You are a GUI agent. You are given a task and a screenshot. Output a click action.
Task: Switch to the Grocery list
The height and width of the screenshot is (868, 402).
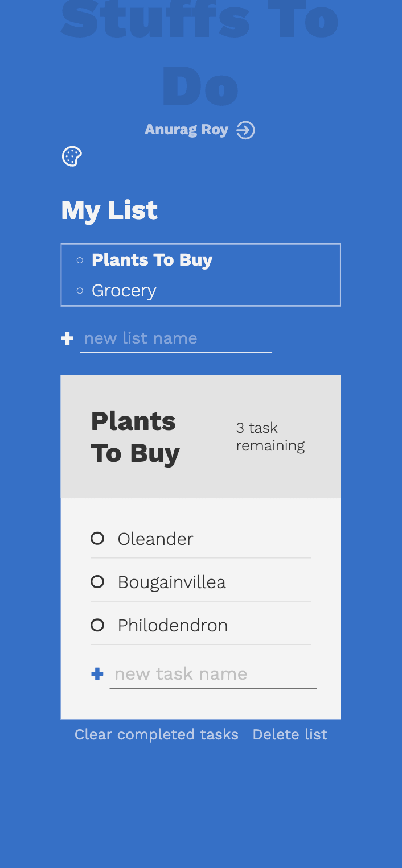pos(124,291)
